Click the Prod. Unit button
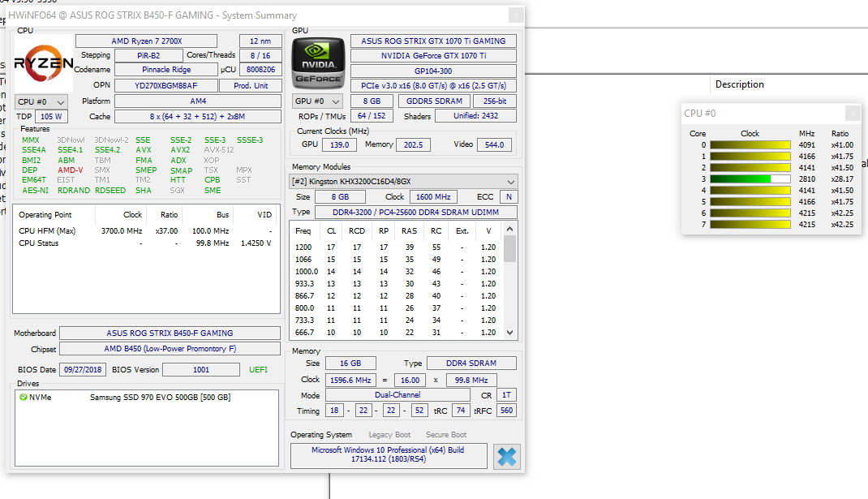 coord(250,86)
